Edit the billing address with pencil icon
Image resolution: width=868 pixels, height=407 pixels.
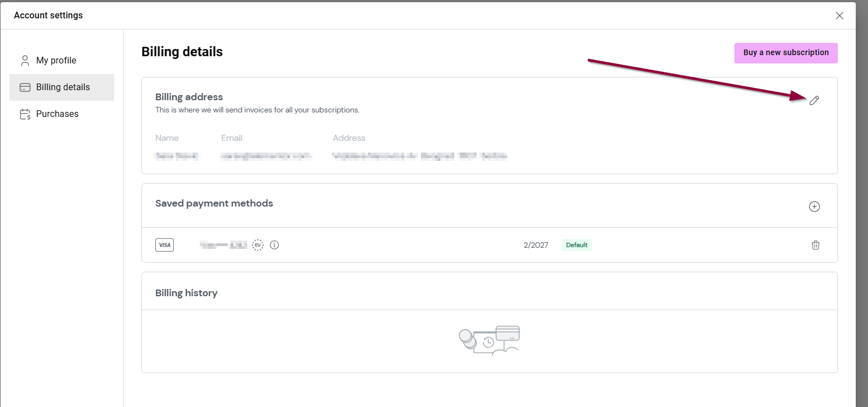point(814,100)
